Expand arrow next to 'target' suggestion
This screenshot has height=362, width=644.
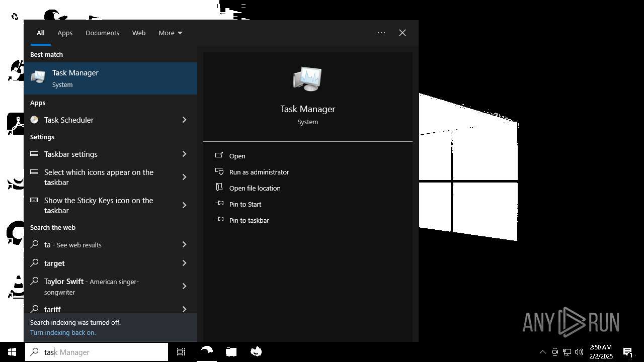(x=184, y=263)
